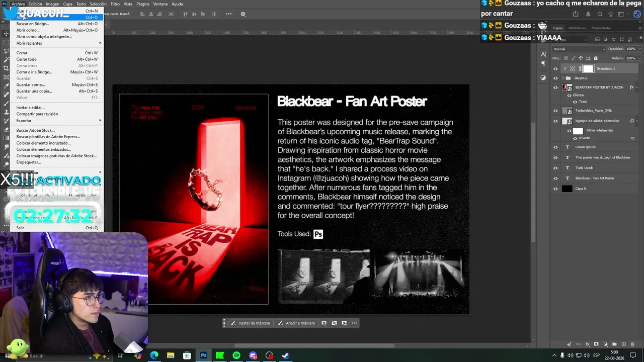This screenshot has height=362, width=644.
Task: Open the Character panel icon
Action: click(x=543, y=54)
